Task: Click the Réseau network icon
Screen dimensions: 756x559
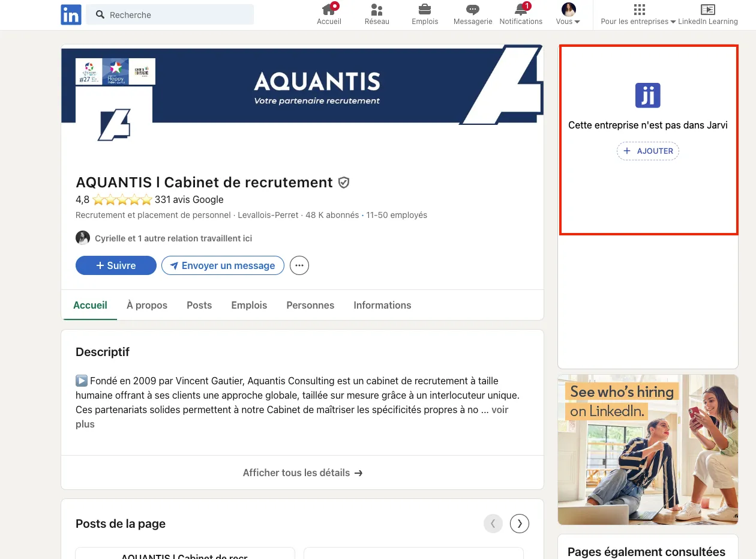Action: 377,11
